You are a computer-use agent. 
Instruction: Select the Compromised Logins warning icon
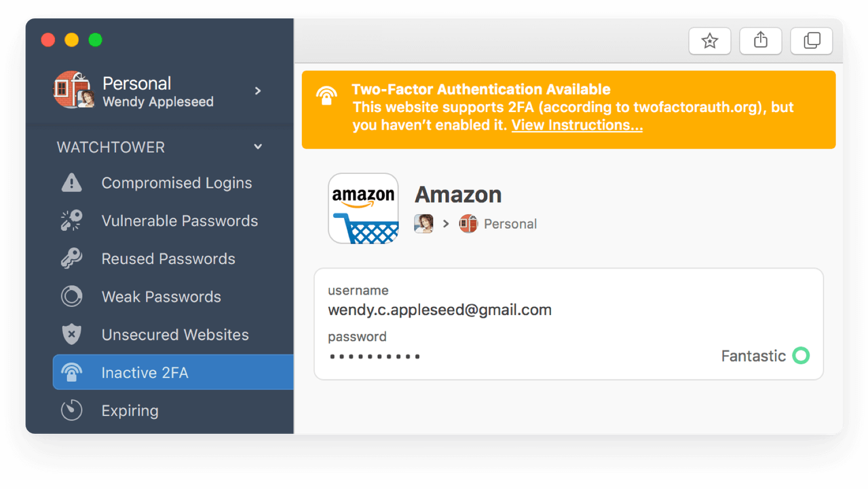[x=71, y=183]
